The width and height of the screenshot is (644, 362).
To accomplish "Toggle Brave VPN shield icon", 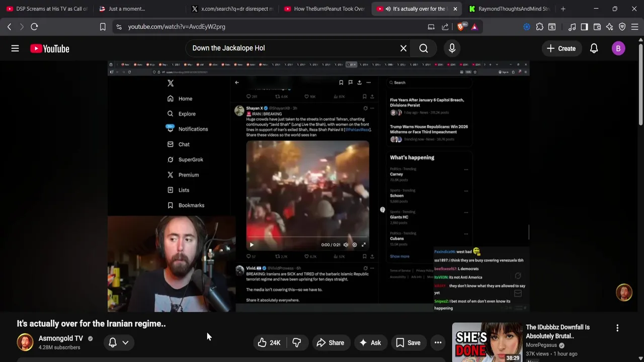I will [x=622, y=27].
